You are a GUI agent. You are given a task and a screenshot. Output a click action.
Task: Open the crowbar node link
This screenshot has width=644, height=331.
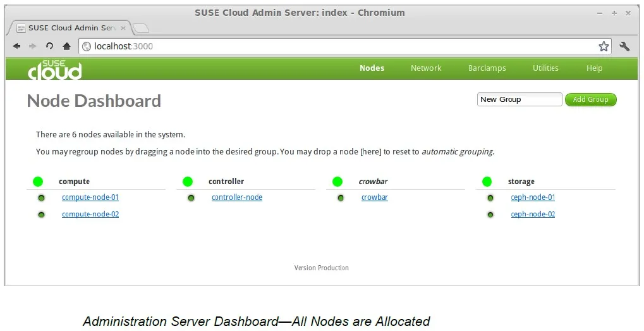coord(374,197)
